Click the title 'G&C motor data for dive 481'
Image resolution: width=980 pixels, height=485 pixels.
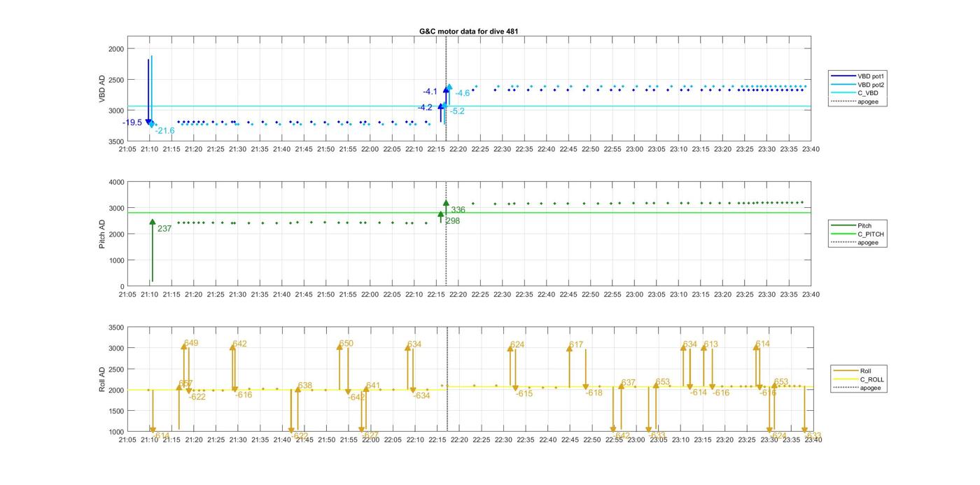tap(468, 31)
